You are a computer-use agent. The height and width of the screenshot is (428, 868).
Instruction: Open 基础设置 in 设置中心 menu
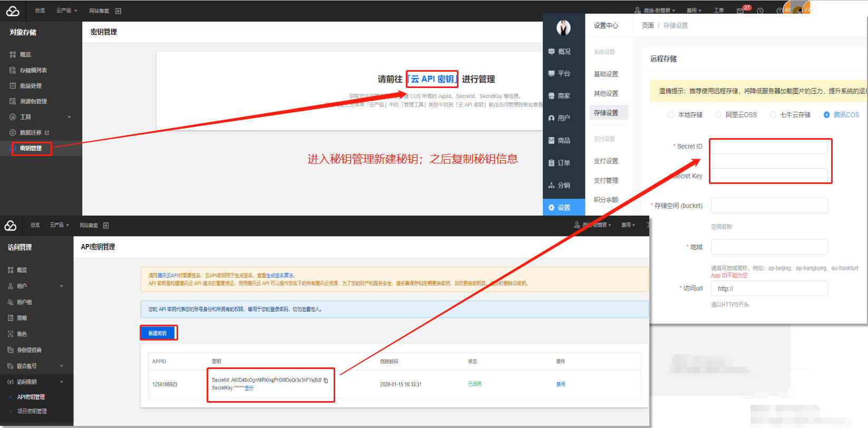click(x=606, y=74)
